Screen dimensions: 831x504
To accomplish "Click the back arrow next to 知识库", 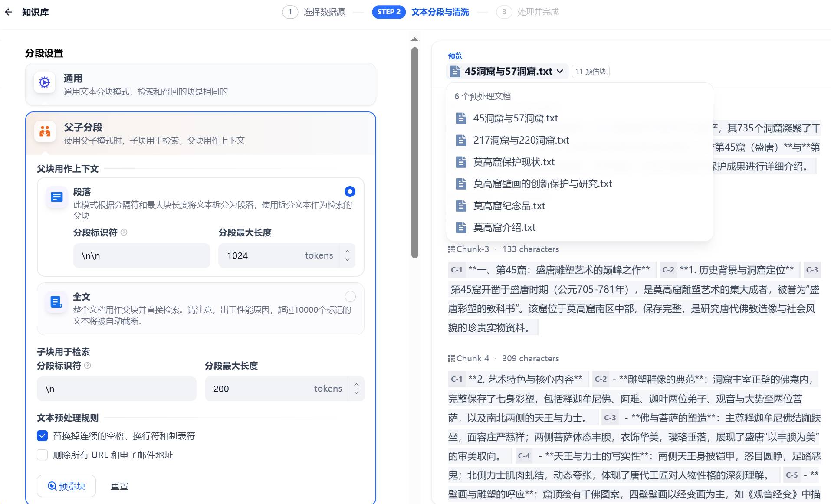I will pyautogui.click(x=9, y=12).
